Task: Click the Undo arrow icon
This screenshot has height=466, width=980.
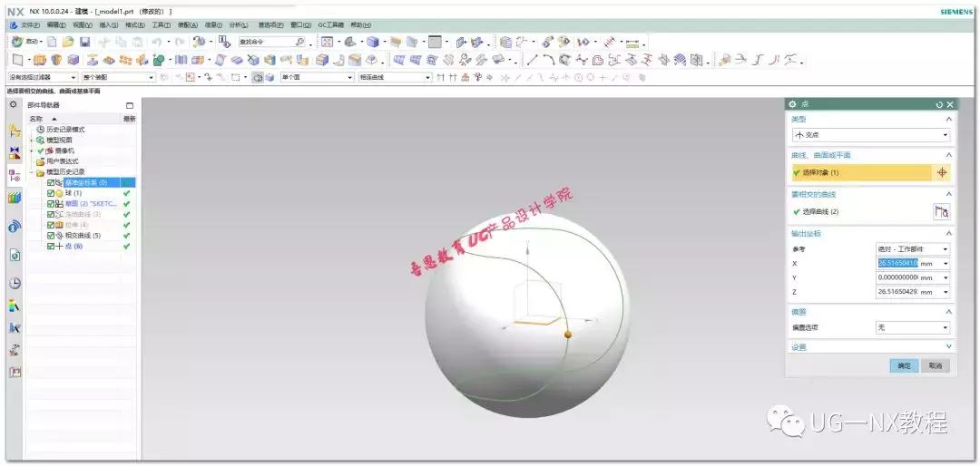Action: pos(156,42)
